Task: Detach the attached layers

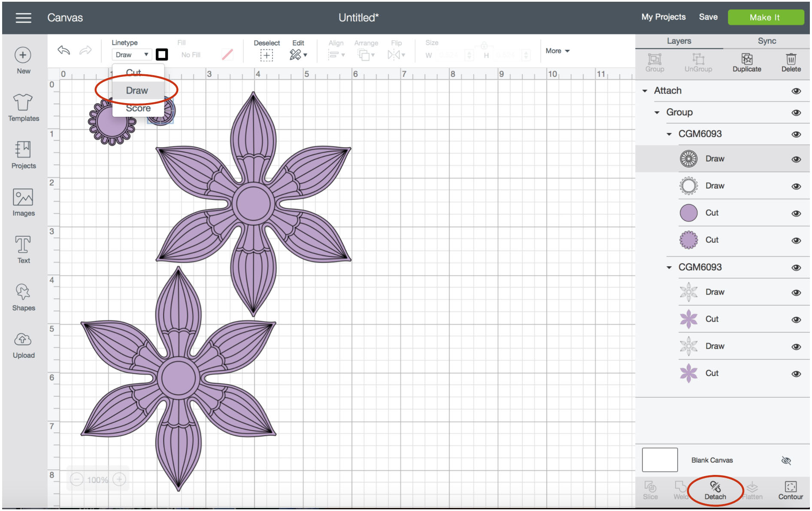Action: pos(715,491)
